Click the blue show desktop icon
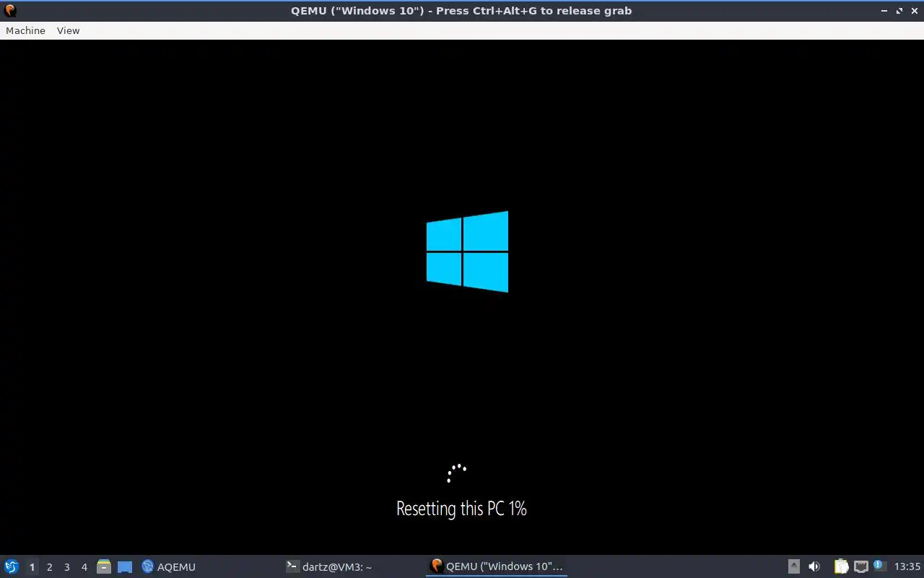Image resolution: width=924 pixels, height=578 pixels. pyautogui.click(x=125, y=567)
